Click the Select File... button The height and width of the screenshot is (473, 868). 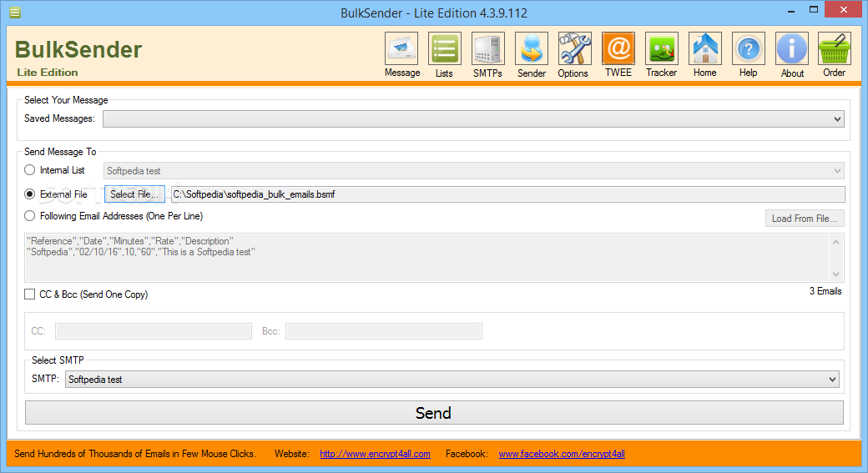click(x=134, y=194)
